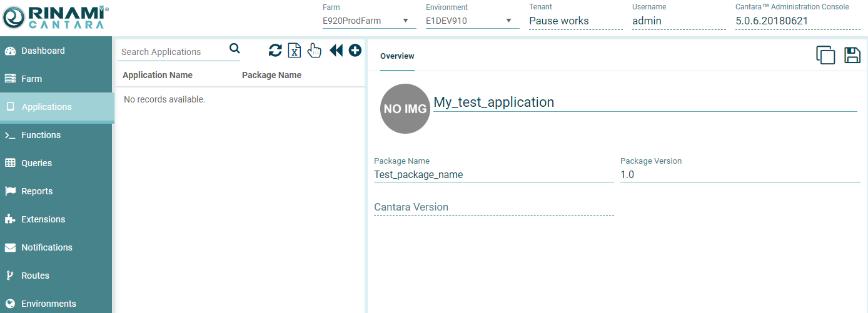Export applications to Excel
The height and width of the screenshot is (313, 868).
pos(295,51)
